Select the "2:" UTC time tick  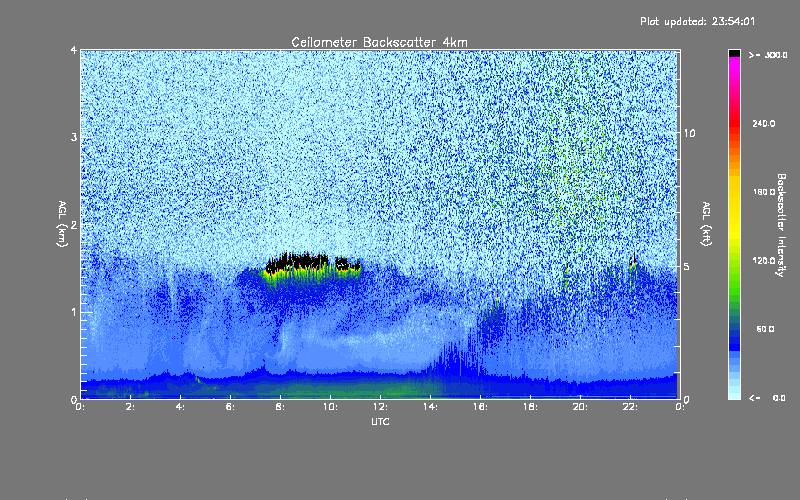coord(130,407)
